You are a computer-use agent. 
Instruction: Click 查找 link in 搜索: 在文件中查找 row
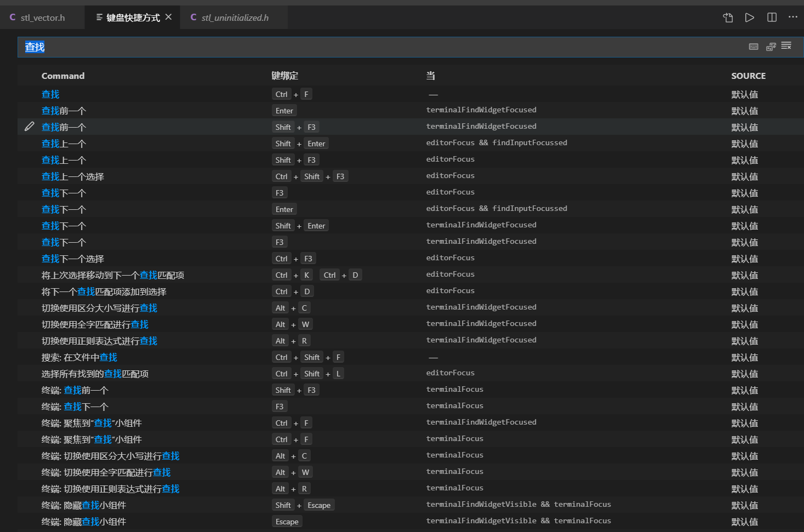pyautogui.click(x=109, y=357)
